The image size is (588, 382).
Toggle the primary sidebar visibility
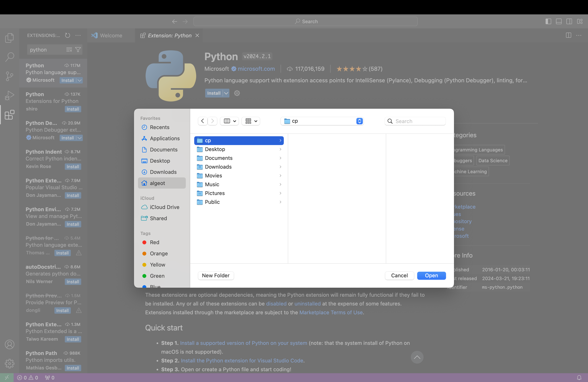point(548,21)
